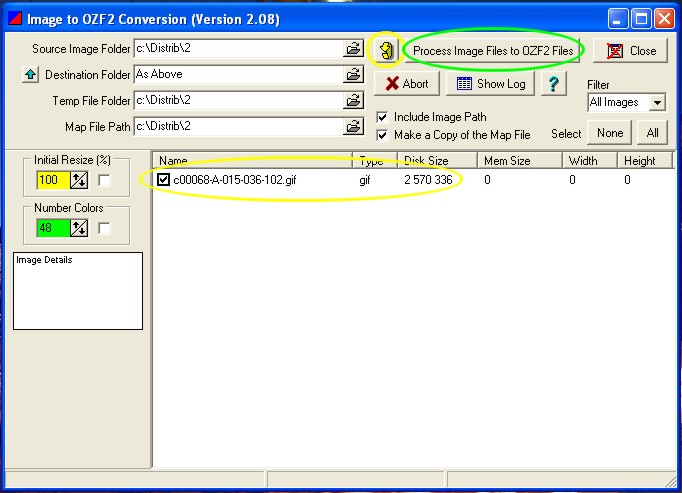Image resolution: width=682 pixels, height=493 pixels.
Task: Open help with the question mark button
Action: [x=553, y=83]
